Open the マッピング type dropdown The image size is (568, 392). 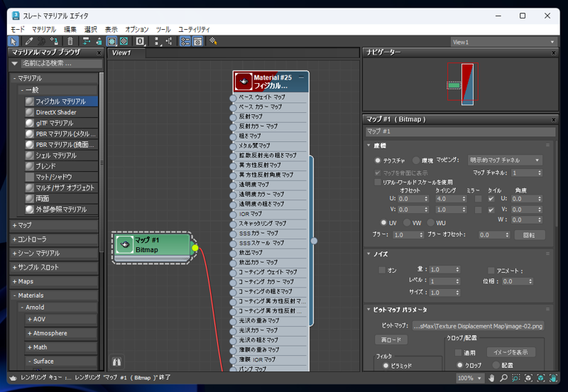click(x=505, y=160)
